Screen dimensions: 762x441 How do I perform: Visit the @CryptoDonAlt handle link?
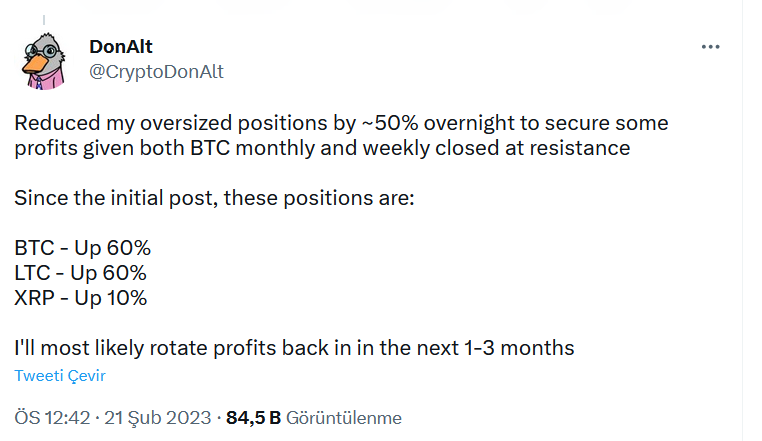click(156, 71)
